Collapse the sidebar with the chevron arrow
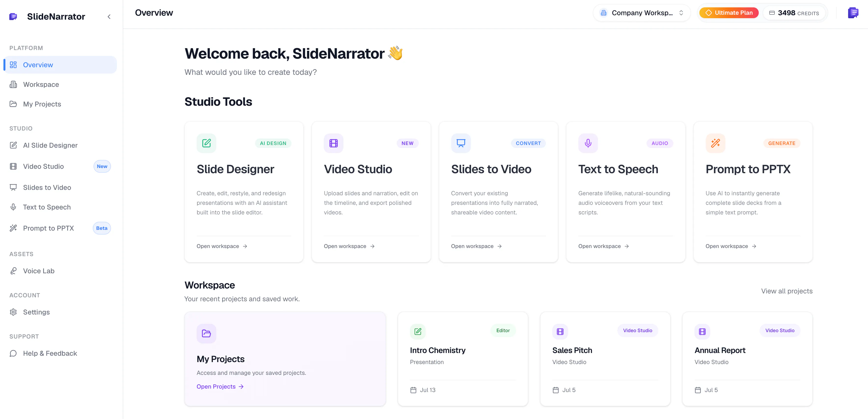The image size is (868, 419). click(x=109, y=16)
